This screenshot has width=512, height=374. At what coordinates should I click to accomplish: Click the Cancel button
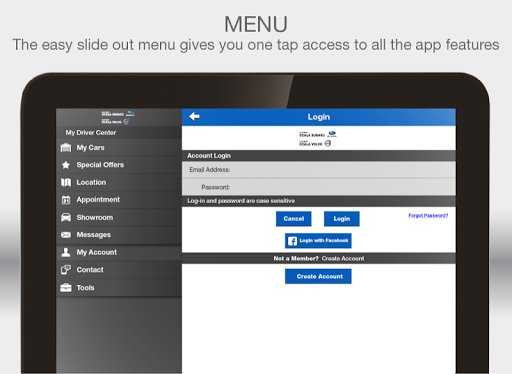click(x=294, y=219)
